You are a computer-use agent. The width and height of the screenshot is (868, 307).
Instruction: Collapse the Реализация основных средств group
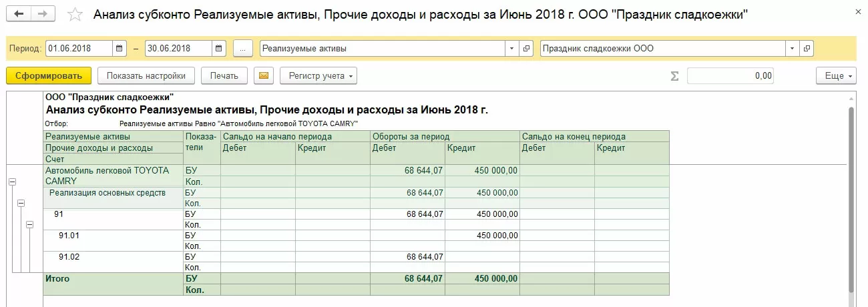[x=21, y=203]
